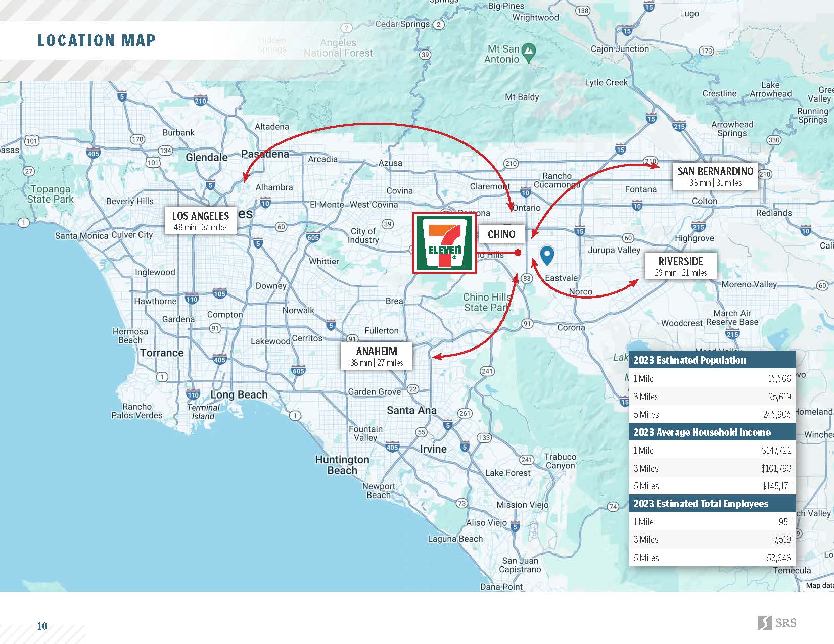Image resolution: width=834 pixels, height=644 pixels.
Task: Click the page number 10
Action: pyautogui.click(x=42, y=626)
